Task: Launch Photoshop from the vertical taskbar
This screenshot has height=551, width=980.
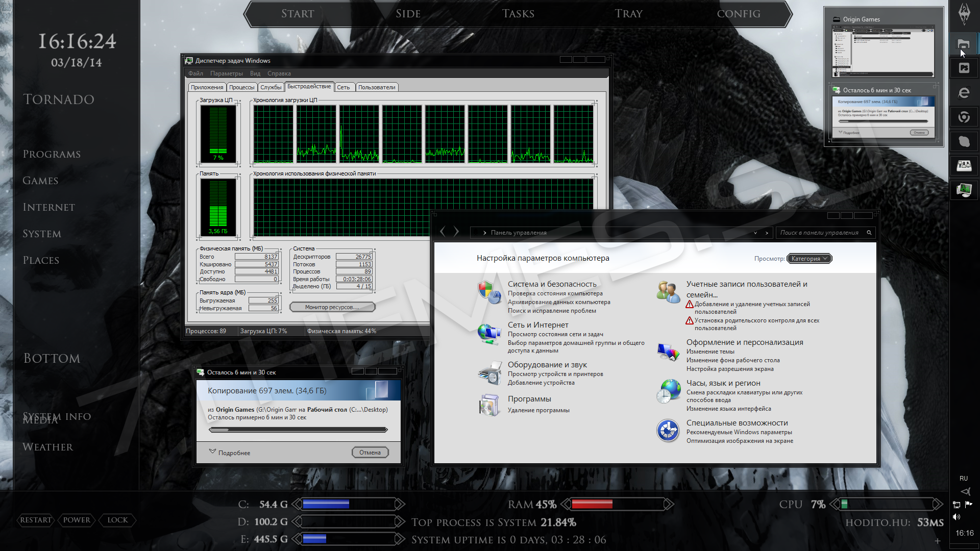Action: point(964,68)
